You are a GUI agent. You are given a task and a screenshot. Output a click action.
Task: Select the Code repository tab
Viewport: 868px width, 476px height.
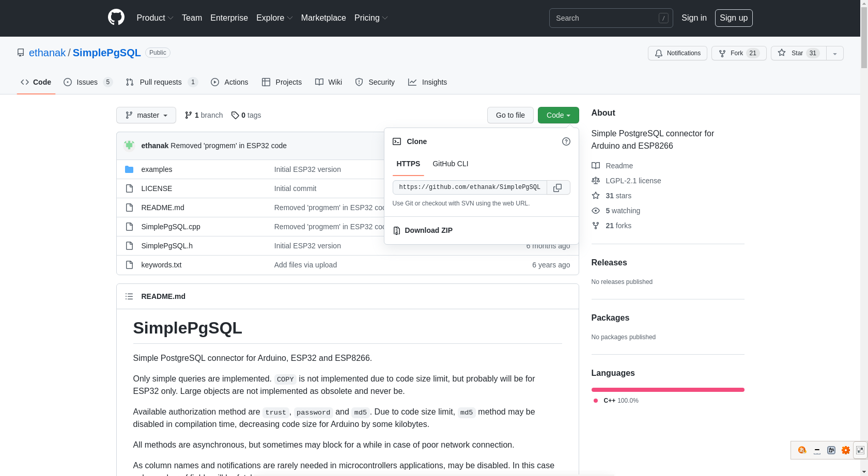(36, 82)
